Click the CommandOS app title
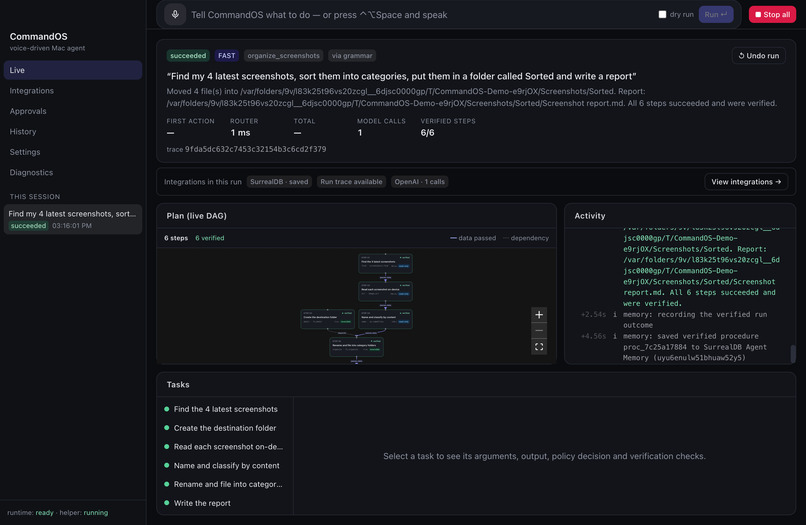Viewport: 806px width, 525px height. click(x=39, y=37)
